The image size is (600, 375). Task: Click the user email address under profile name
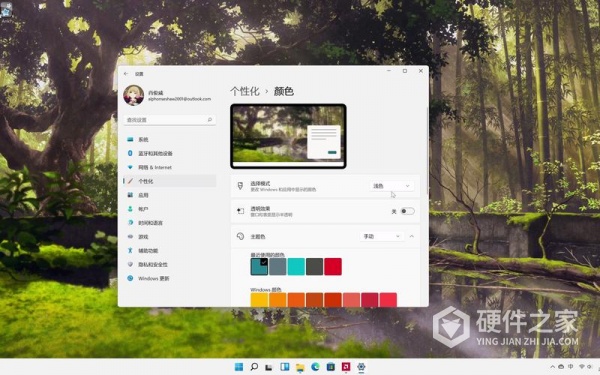point(179,99)
